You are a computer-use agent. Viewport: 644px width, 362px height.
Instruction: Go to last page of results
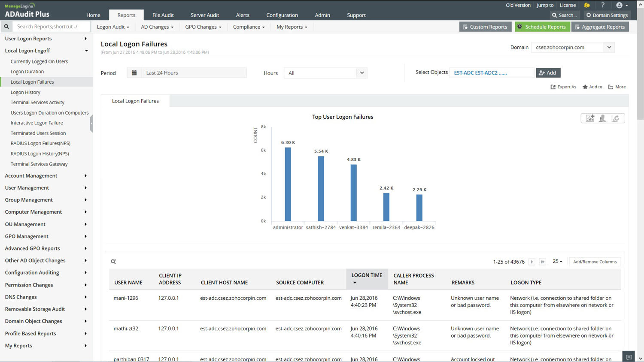543,262
